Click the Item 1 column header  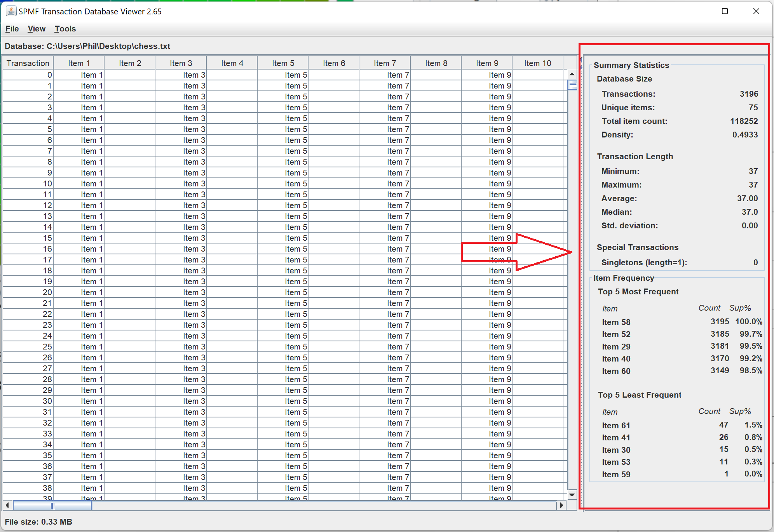(79, 63)
